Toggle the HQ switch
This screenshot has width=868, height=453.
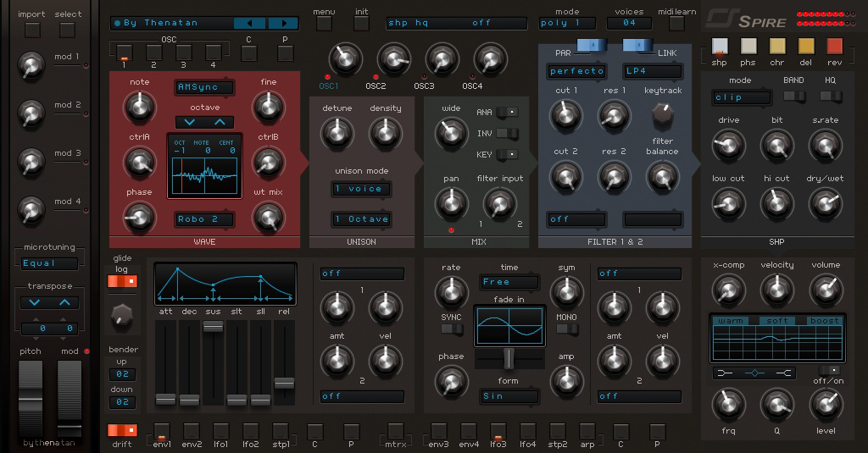point(831,97)
